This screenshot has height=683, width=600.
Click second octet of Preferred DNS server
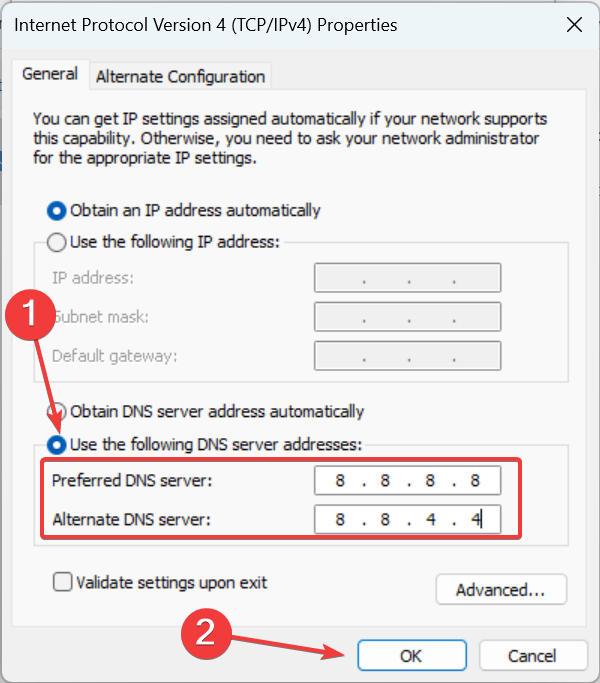385,480
